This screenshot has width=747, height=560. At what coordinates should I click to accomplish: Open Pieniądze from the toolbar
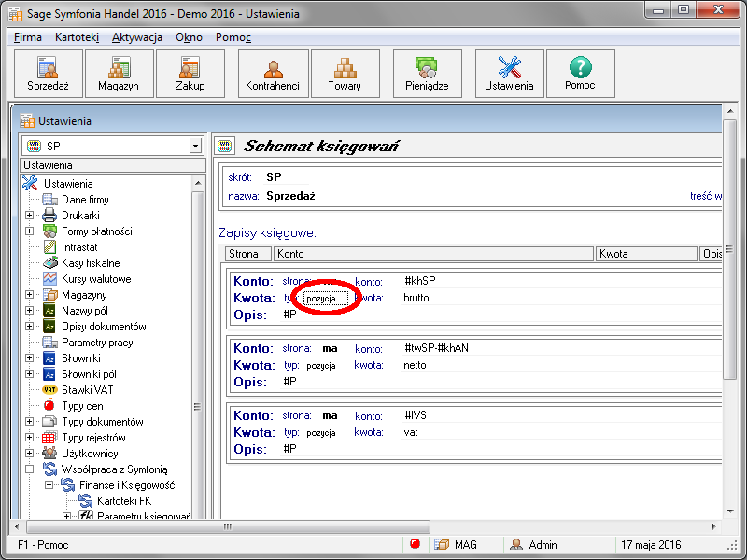[x=427, y=74]
